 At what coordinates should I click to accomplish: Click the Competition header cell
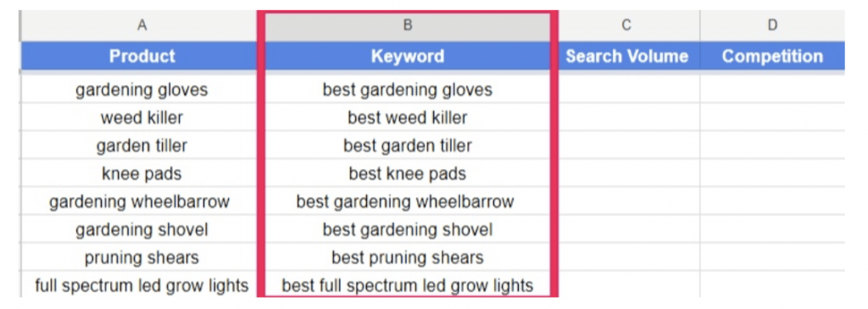(x=772, y=56)
